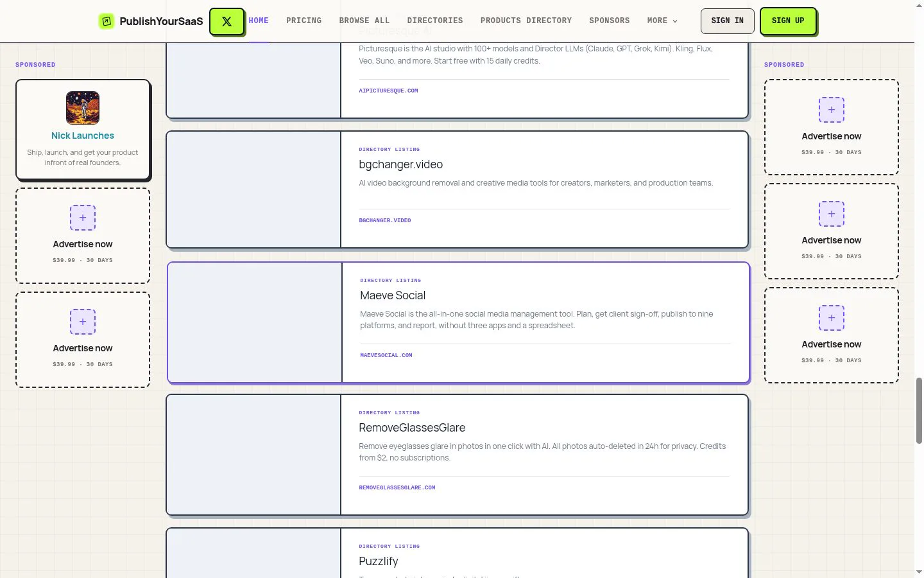924x578 pixels.
Task: Click 'Advertise now' text in top right ad card
Action: tap(832, 136)
